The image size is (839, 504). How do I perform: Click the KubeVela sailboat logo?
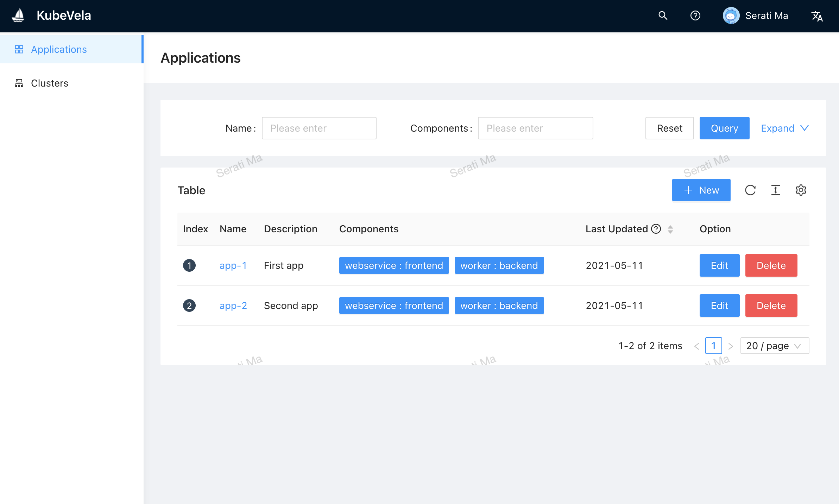click(18, 15)
